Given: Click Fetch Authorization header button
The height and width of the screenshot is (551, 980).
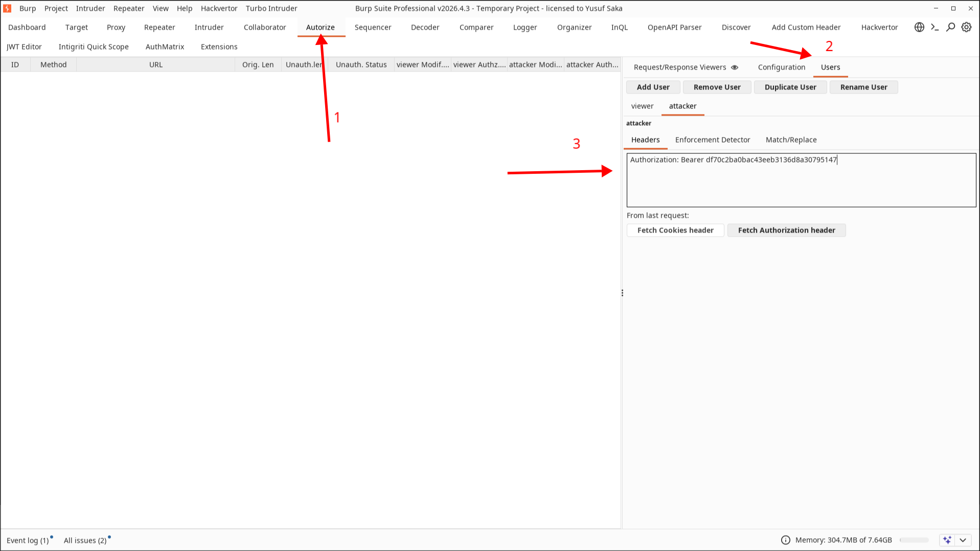Looking at the screenshot, I should (787, 230).
